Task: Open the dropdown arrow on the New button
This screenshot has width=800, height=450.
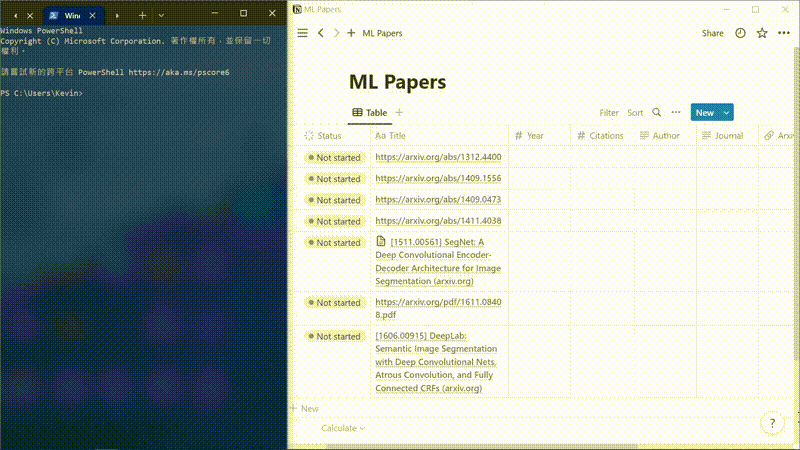Action: pyautogui.click(x=726, y=112)
